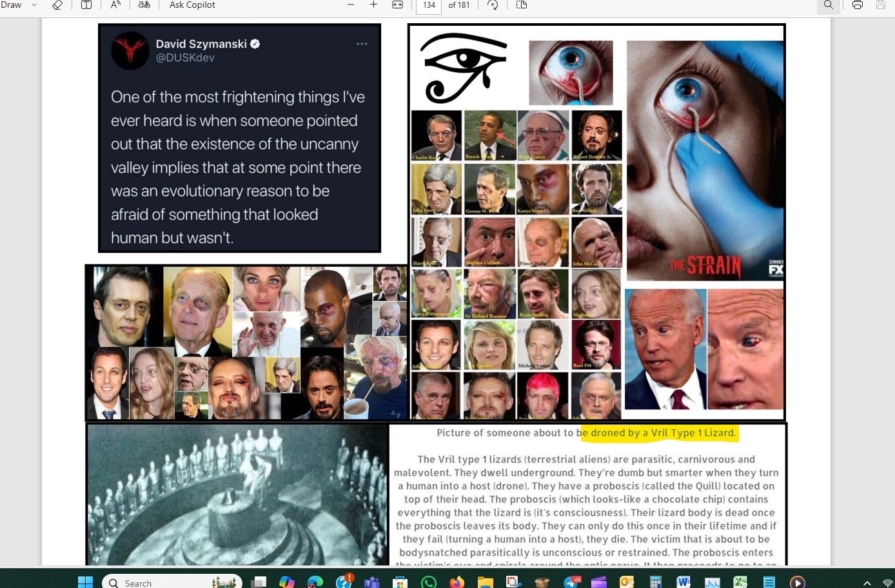Click the Add text tool icon
Image resolution: width=895 pixels, height=588 pixels.
tap(86, 5)
